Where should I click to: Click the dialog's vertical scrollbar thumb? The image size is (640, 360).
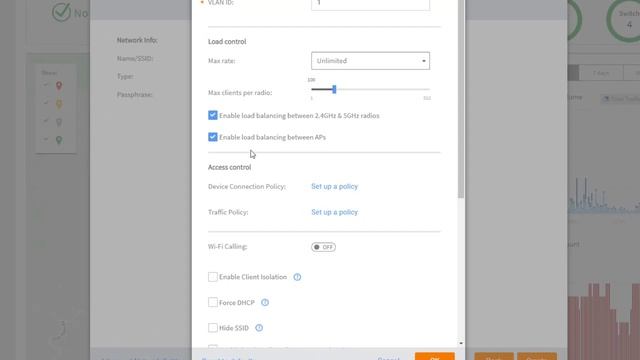click(461, 98)
